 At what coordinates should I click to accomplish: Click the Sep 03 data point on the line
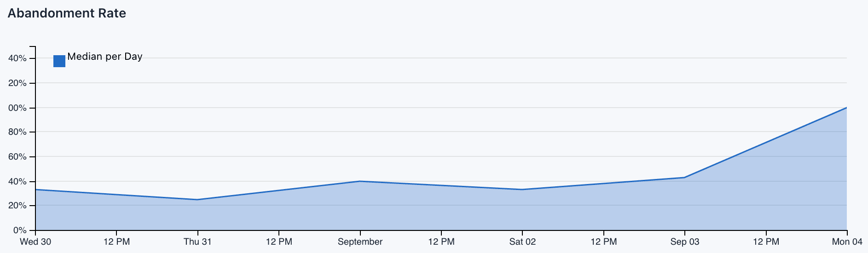[685, 178]
